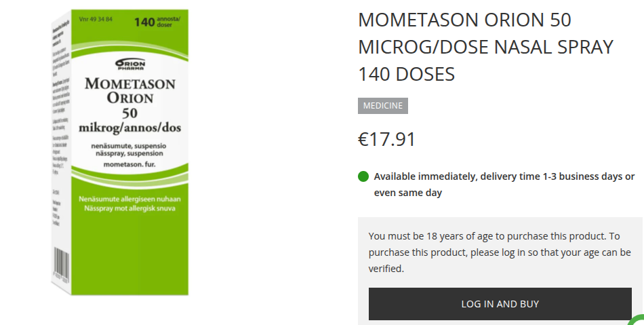
Task: Select the MEDICINE category badge
Action: (x=383, y=106)
